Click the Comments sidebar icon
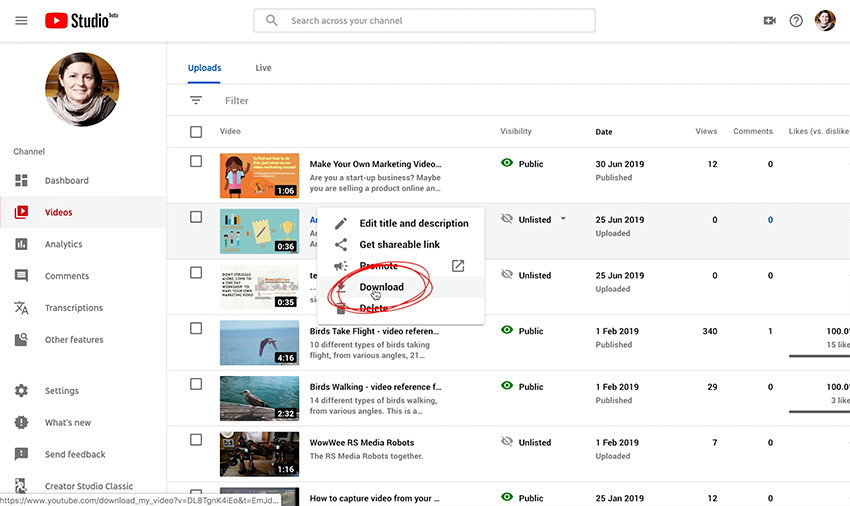Screen dimensions: 850x506 pos(21,276)
